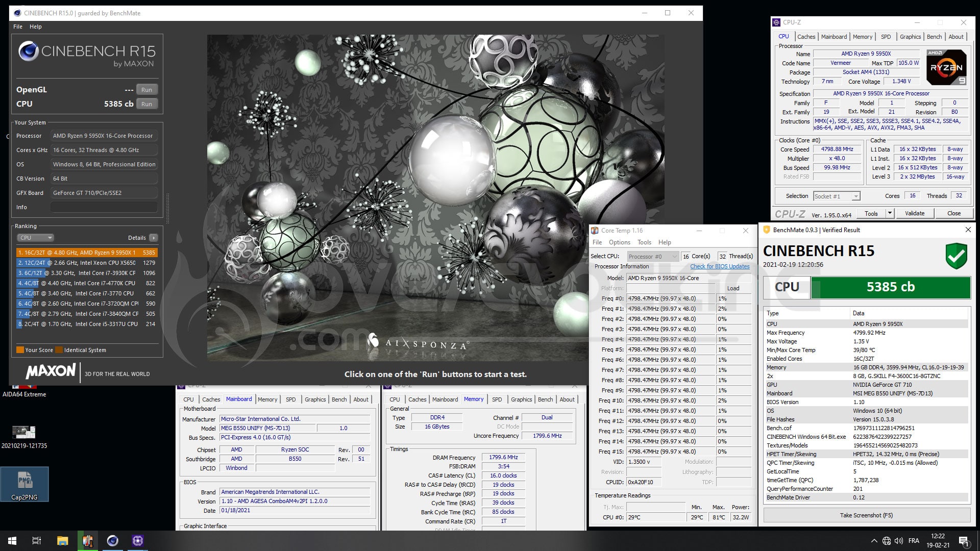The image size is (980, 551).
Task: Select the top ranking entry Ryzen 9 5950X
Action: pos(86,253)
